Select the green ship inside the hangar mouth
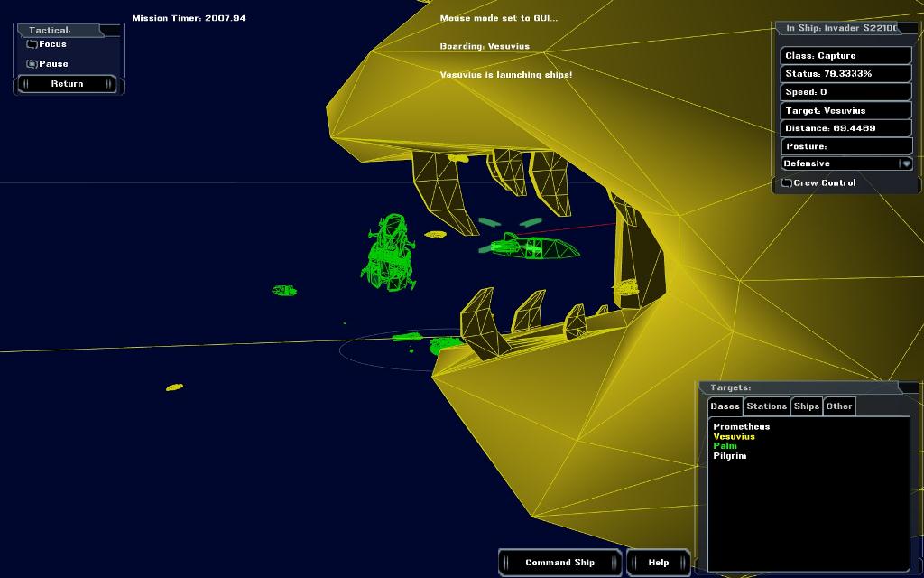The image size is (924, 578). (532, 246)
